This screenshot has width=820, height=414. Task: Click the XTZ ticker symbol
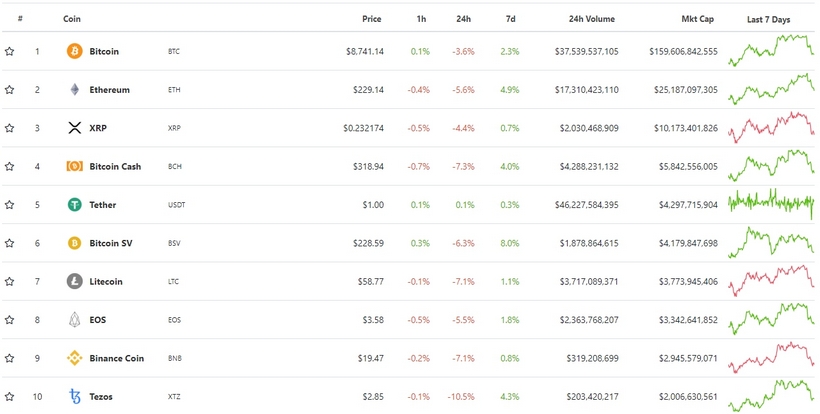tap(174, 397)
